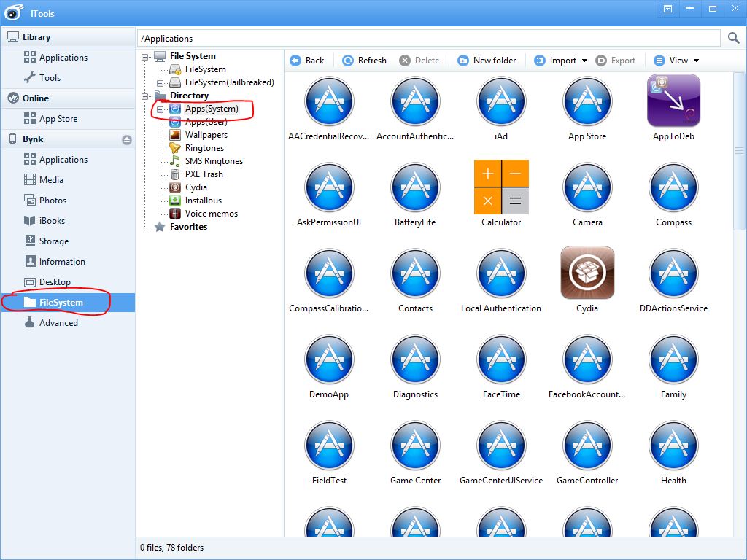747x560 pixels.
Task: Open the GameCenterUIService folder
Action: pos(501,446)
